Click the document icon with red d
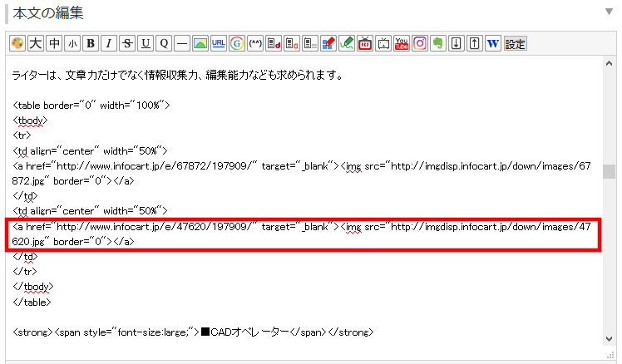This screenshot has height=364, width=622. pos(274,43)
